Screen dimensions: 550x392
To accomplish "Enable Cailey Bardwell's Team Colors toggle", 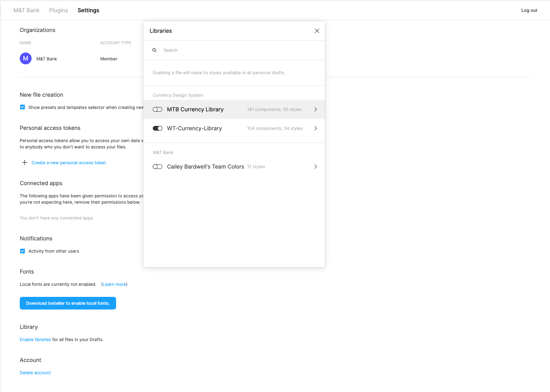I will pyautogui.click(x=158, y=167).
